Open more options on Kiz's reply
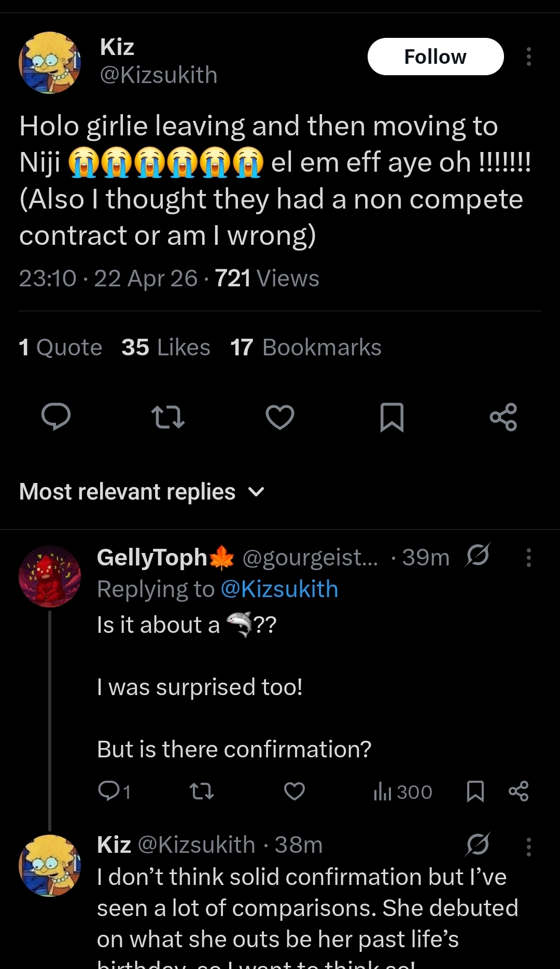 pyautogui.click(x=528, y=847)
